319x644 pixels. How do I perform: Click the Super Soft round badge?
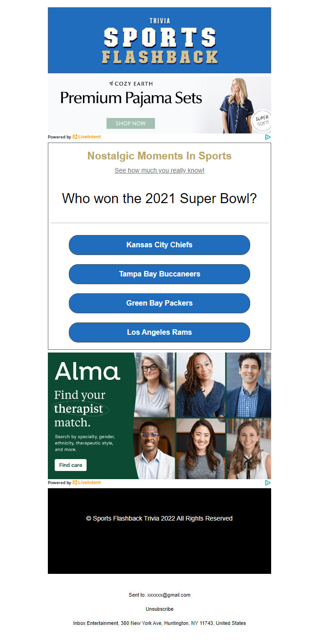pyautogui.click(x=262, y=120)
